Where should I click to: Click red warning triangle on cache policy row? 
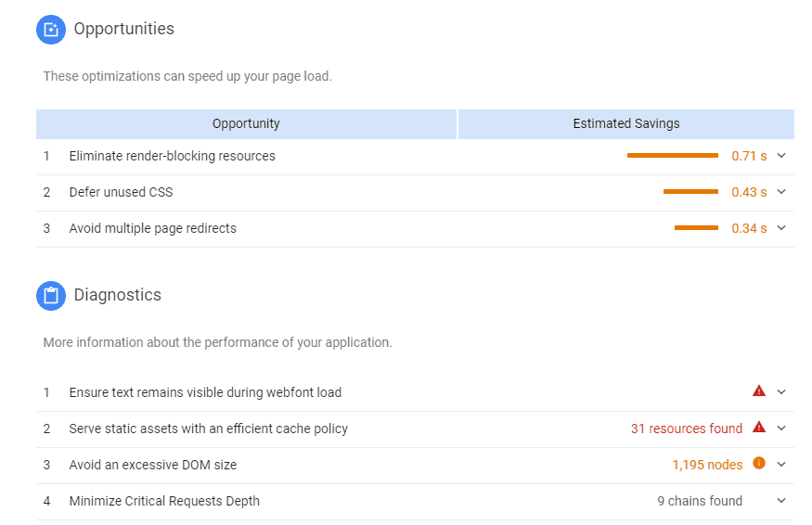tap(759, 428)
